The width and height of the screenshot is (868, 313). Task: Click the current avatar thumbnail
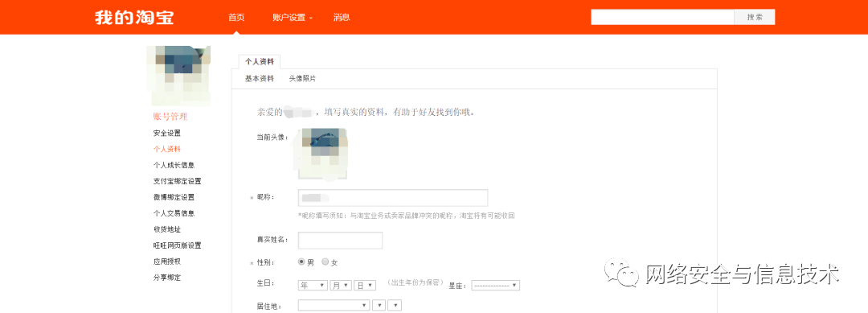tap(323, 154)
